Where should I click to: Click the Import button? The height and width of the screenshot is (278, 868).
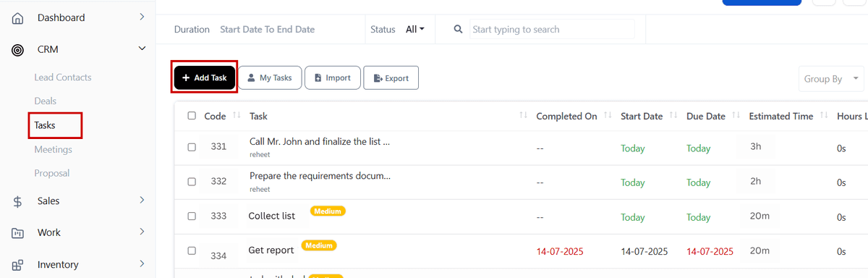coord(333,77)
